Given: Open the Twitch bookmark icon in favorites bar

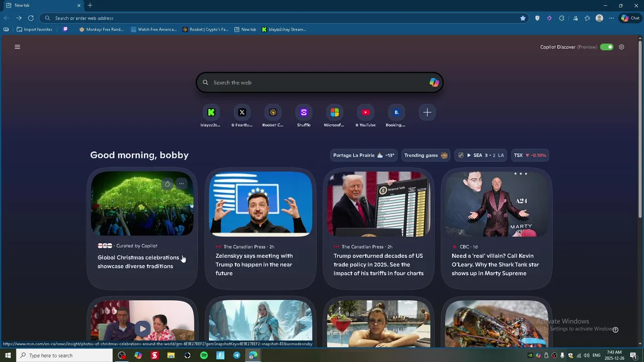Looking at the screenshot, I should click(x=65, y=29).
